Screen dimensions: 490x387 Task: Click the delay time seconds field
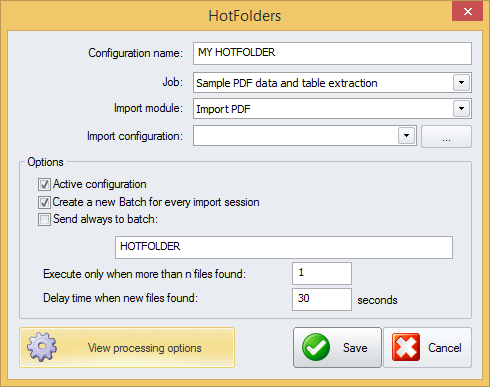pos(322,299)
